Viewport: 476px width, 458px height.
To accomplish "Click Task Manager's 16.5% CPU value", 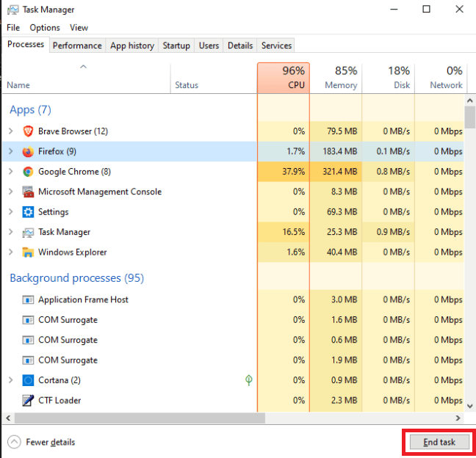I will pos(294,232).
